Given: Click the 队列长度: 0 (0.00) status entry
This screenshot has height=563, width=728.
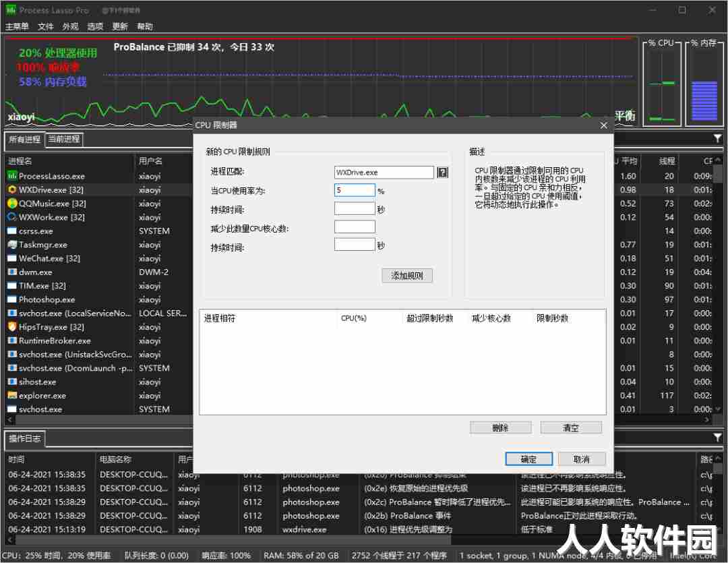Looking at the screenshot, I should pyautogui.click(x=156, y=556).
